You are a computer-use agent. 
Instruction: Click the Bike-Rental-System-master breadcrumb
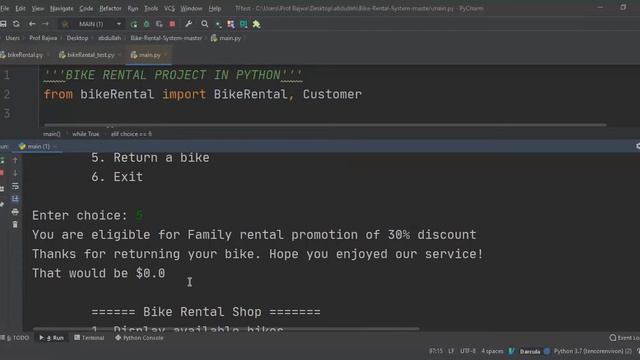click(166, 38)
